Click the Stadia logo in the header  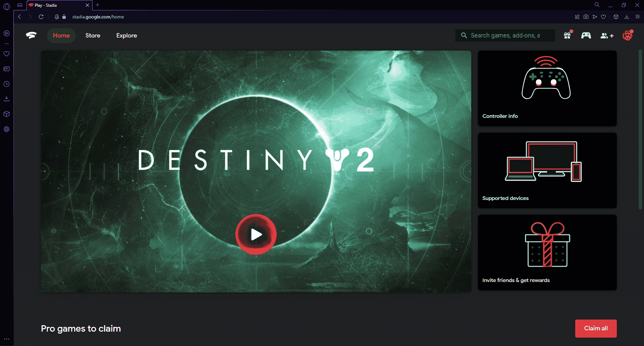click(31, 35)
